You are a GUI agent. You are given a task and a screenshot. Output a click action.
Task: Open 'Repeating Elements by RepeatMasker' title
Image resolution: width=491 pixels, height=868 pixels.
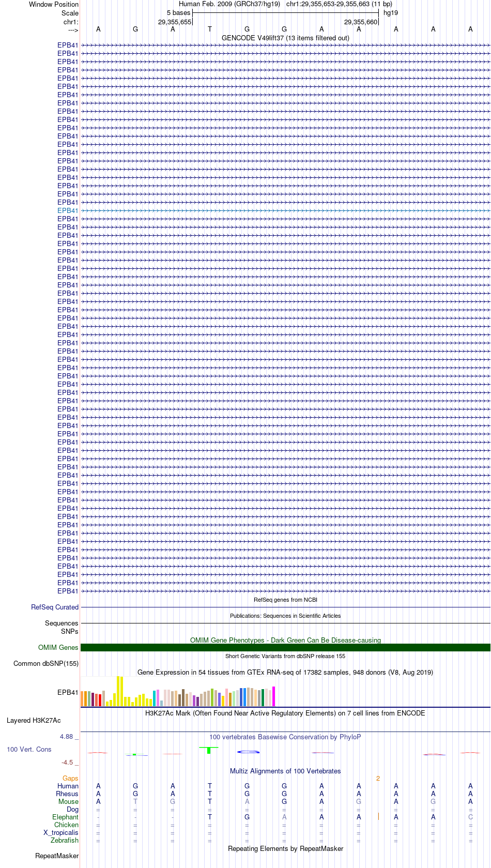[x=285, y=848]
